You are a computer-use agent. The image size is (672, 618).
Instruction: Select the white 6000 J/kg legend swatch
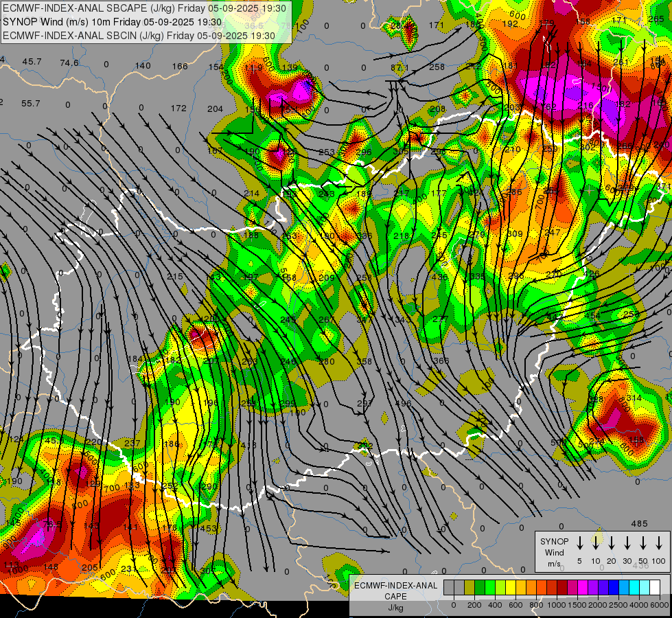pos(654,588)
